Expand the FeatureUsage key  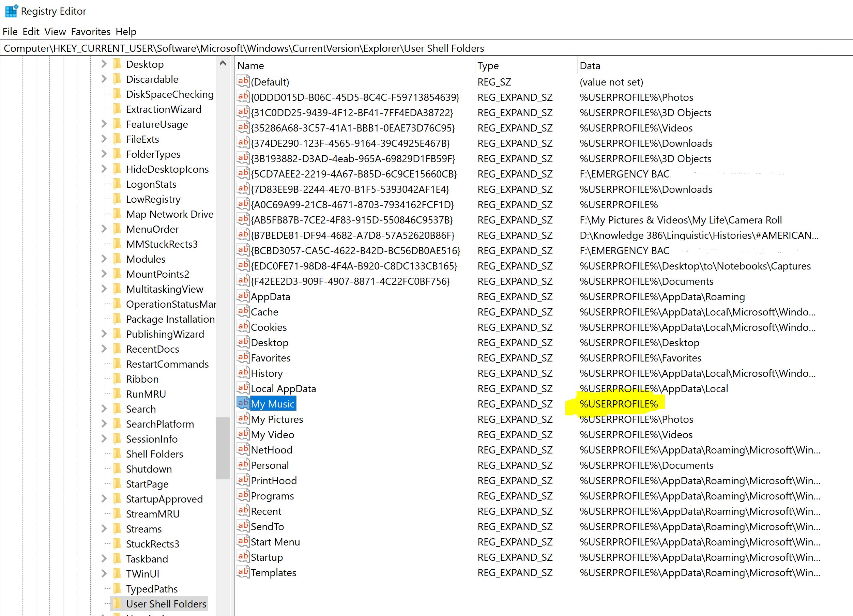point(104,124)
